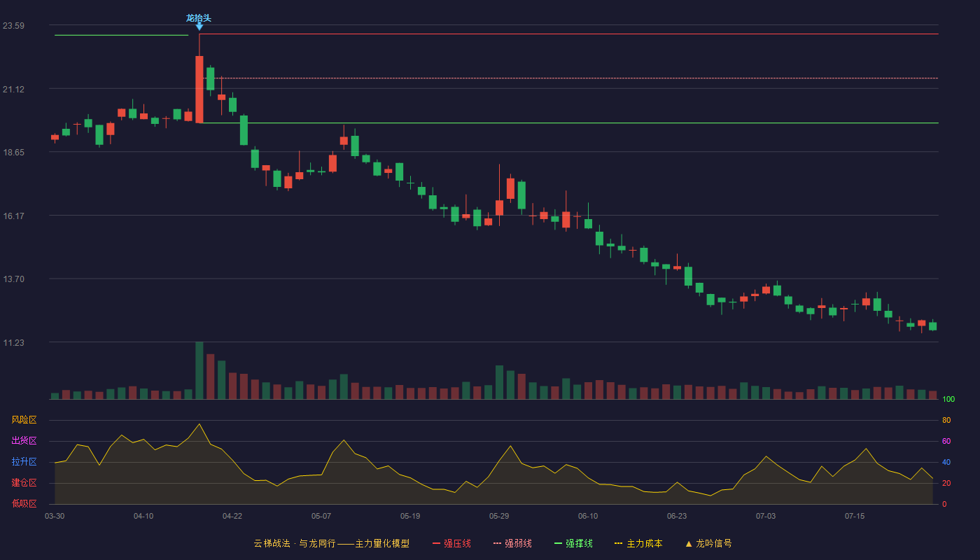Click the 拉升区 zone label
The width and height of the screenshot is (980, 560).
(x=24, y=462)
